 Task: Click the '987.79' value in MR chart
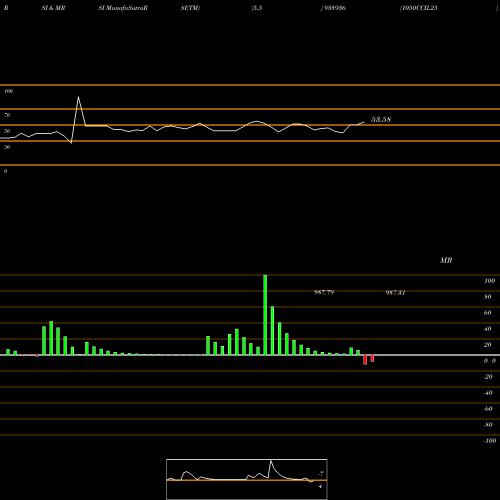pos(324,292)
